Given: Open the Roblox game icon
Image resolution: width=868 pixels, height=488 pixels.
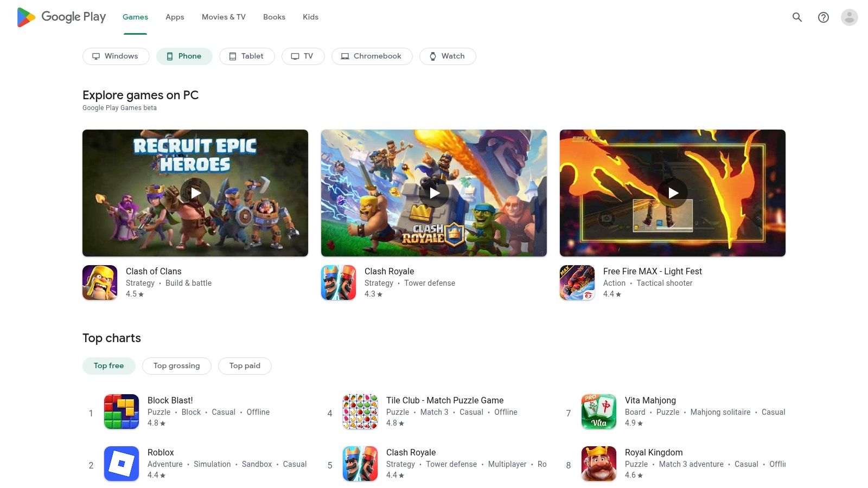Looking at the screenshot, I should (122, 464).
